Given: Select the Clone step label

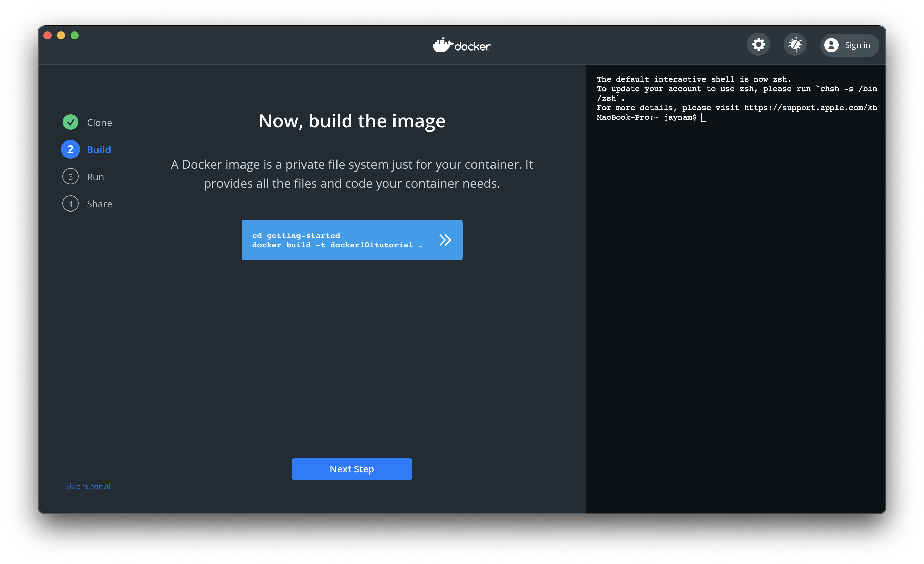Looking at the screenshot, I should 99,123.
